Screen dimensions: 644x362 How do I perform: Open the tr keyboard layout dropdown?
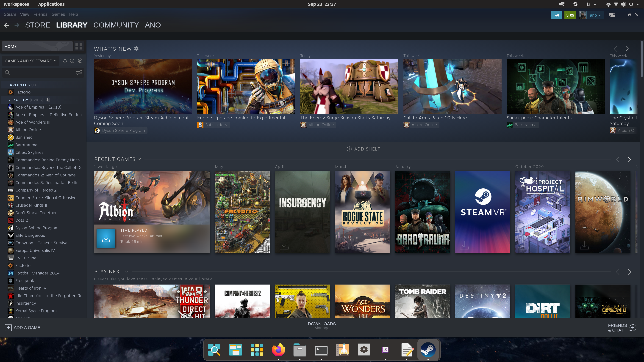click(x=591, y=4)
